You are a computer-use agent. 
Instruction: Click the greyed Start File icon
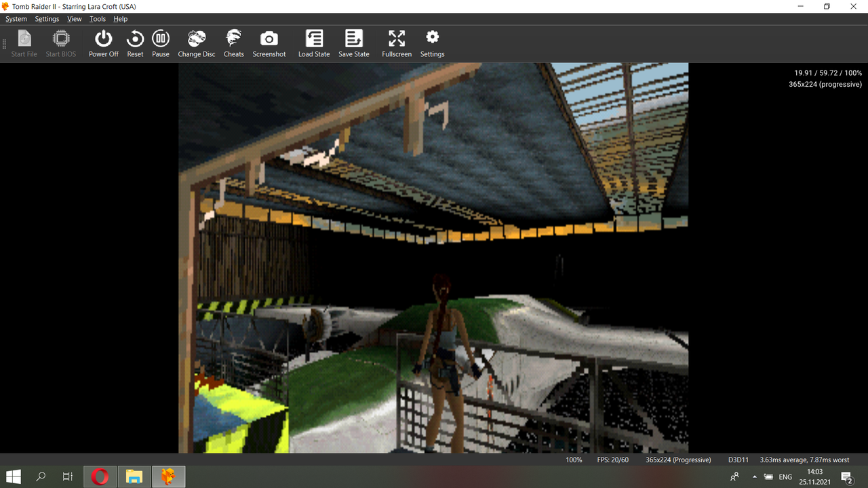[24, 44]
